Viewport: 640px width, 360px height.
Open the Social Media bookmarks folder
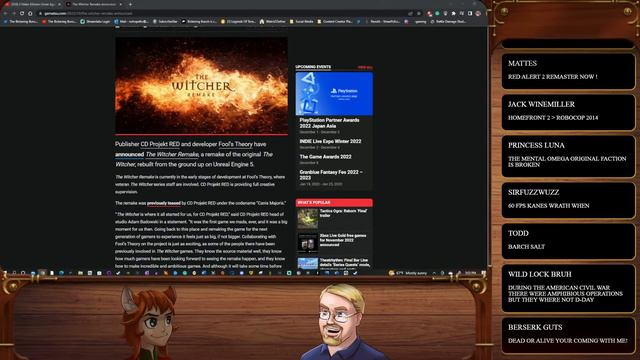click(x=302, y=21)
